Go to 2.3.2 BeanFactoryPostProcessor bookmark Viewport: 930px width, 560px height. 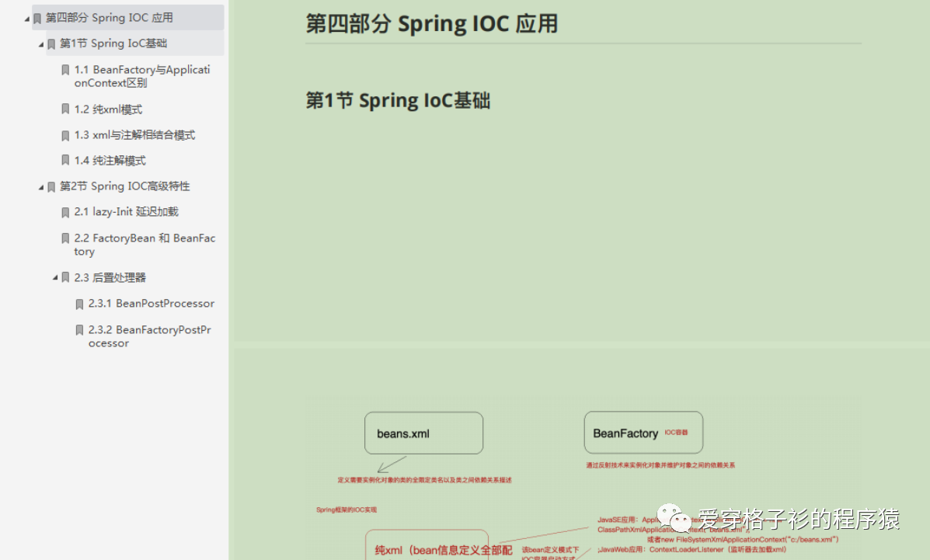(149, 336)
